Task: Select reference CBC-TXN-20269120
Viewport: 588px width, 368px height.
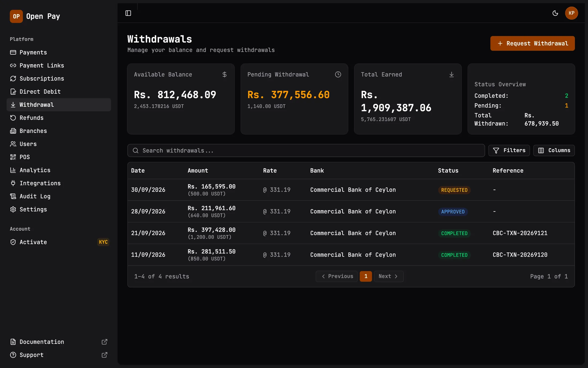Action: coord(520,255)
